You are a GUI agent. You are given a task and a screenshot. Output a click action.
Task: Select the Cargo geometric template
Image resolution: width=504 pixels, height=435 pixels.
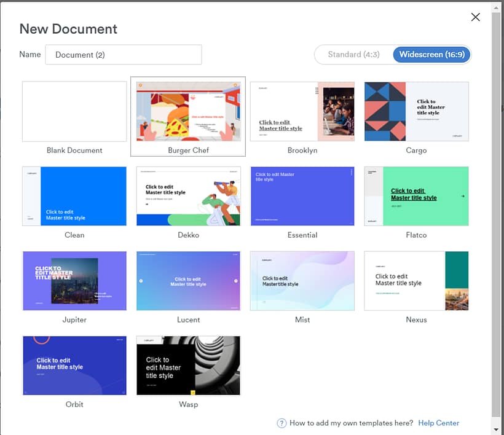tap(416, 112)
